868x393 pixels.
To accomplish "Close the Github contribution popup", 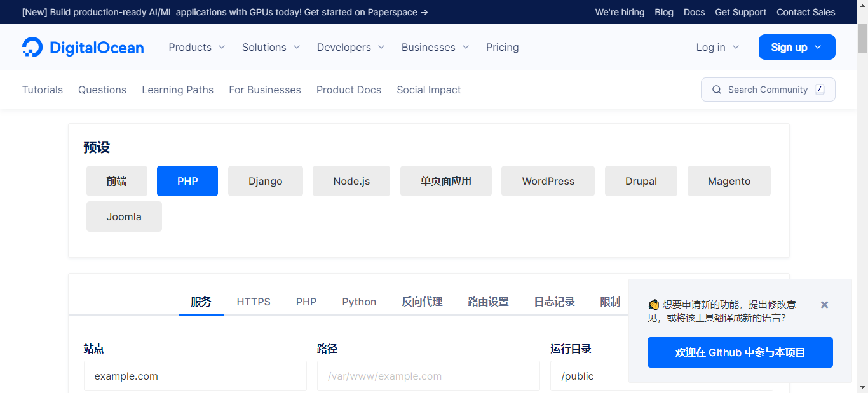I will click(824, 305).
